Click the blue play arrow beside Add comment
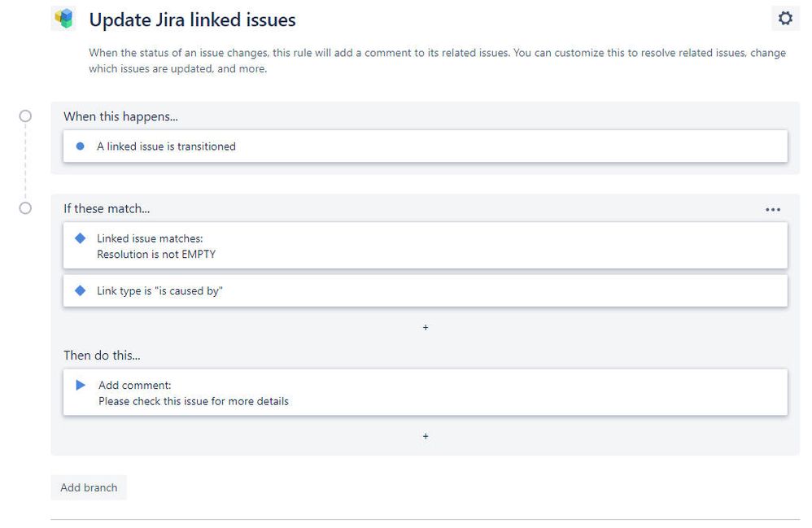 click(81, 385)
